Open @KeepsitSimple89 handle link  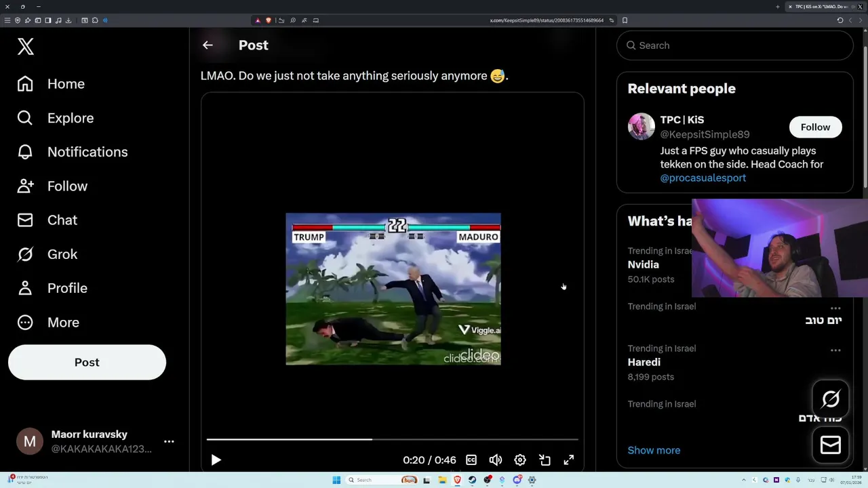tap(705, 134)
